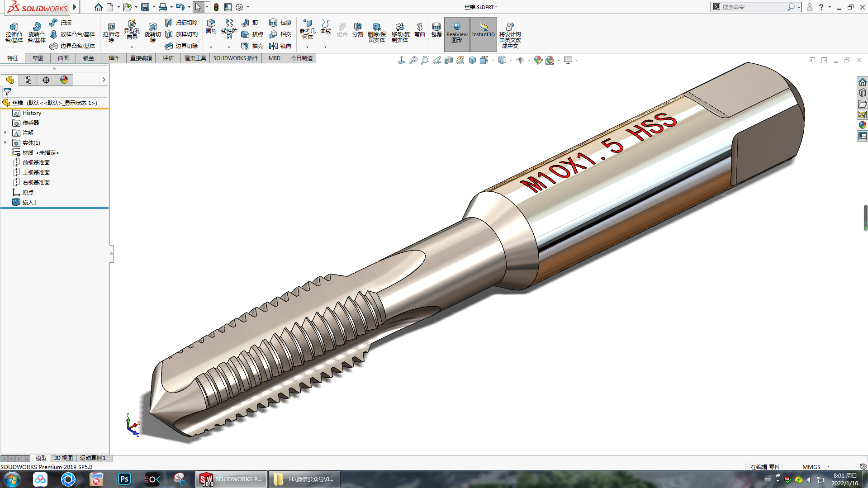Image resolution: width=868 pixels, height=488 pixels.
Task: Select the 包覆 wrap tool beside 筋
Action: pyautogui.click(x=280, y=22)
